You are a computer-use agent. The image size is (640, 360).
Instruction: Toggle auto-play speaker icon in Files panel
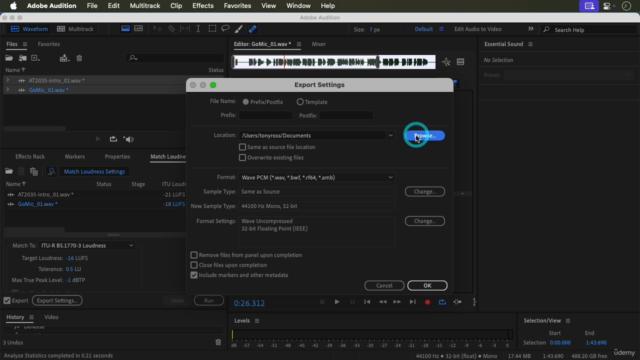pos(129,139)
